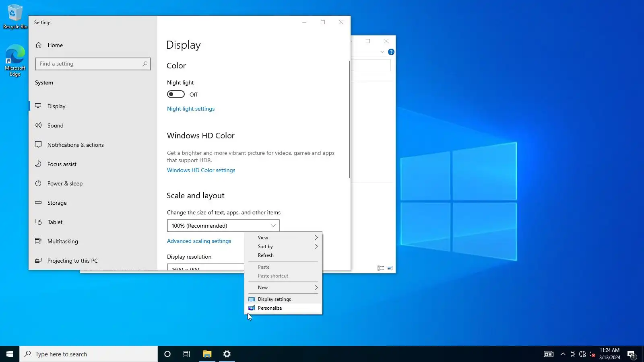Click the Display resolution label
Screen dimensions: 644x362
[x=189, y=257]
